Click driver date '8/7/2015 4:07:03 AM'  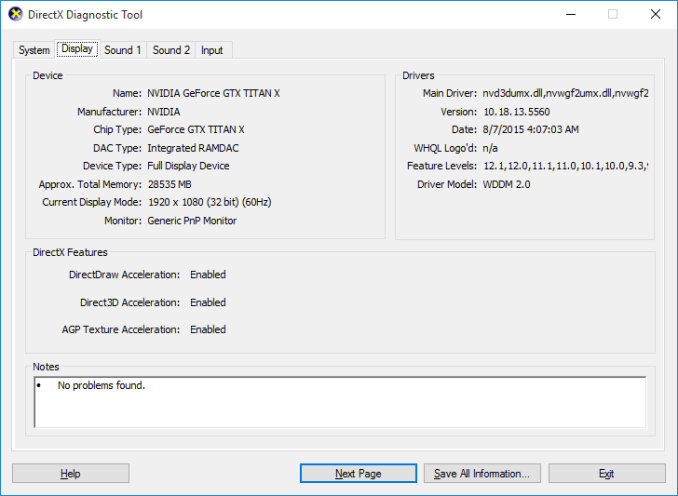pos(531,130)
